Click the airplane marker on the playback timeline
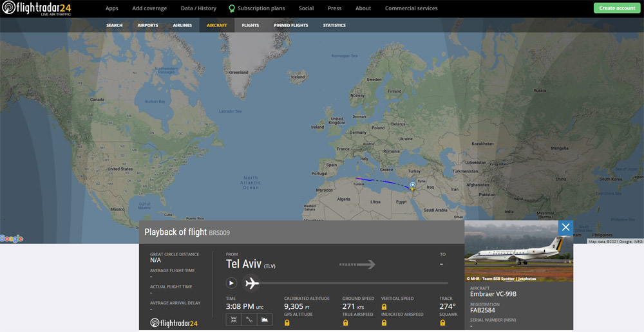This screenshot has width=644, height=332. pyautogui.click(x=252, y=283)
